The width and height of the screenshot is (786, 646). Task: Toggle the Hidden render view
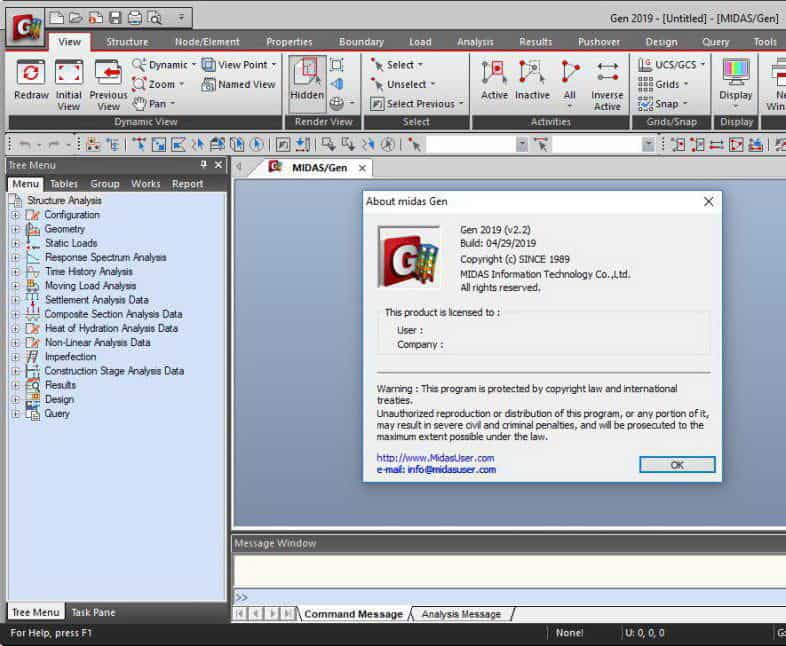[x=307, y=83]
